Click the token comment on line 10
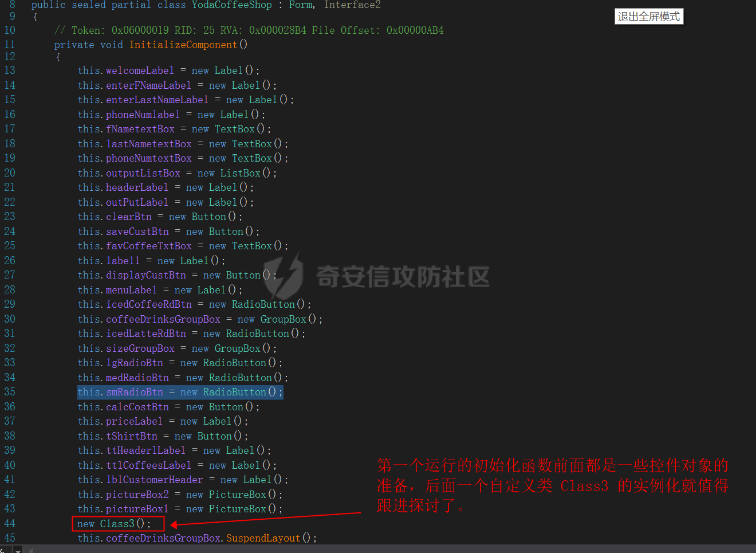The height and width of the screenshot is (553, 756). point(249,30)
